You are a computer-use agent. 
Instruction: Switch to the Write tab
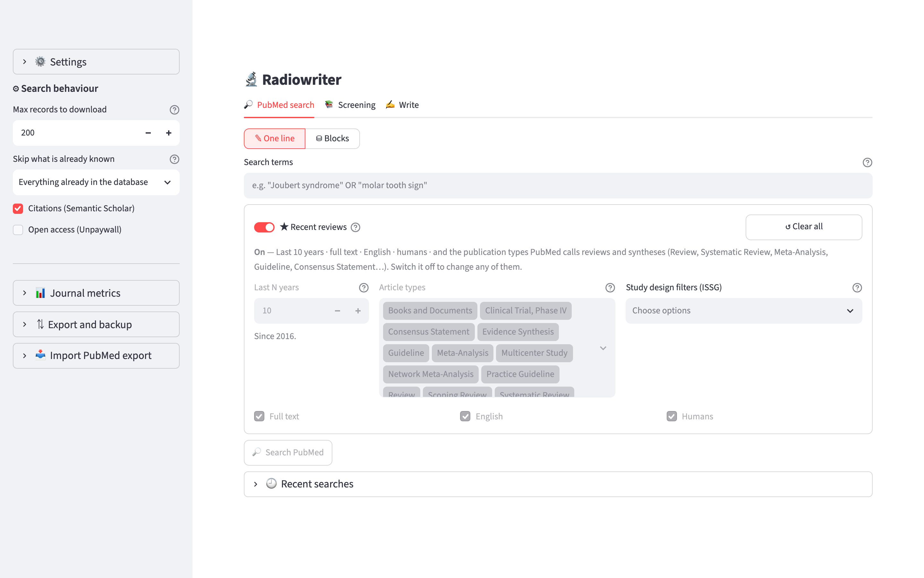click(402, 105)
